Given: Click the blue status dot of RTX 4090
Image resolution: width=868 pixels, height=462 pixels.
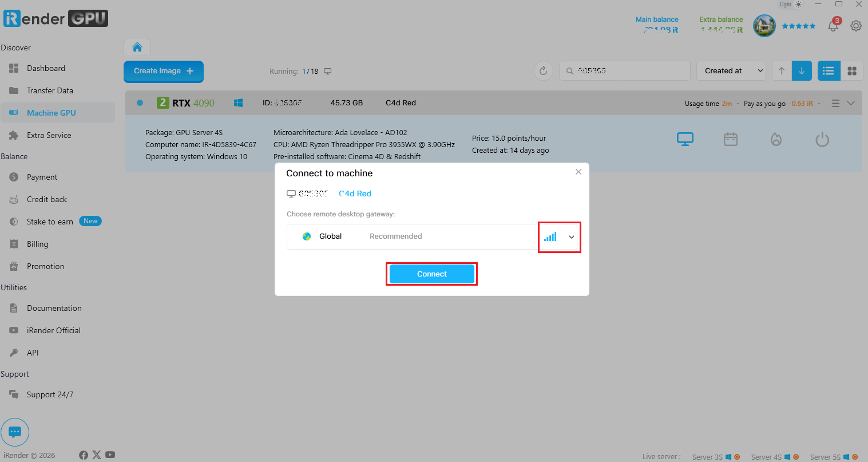Looking at the screenshot, I should pos(140,103).
